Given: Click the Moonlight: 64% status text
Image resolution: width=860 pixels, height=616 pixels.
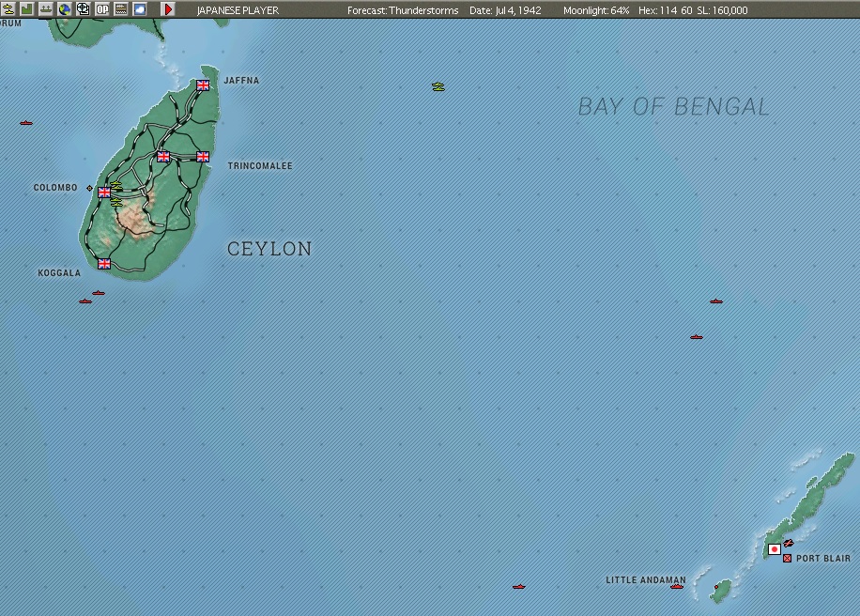Looking at the screenshot, I should (x=596, y=10).
